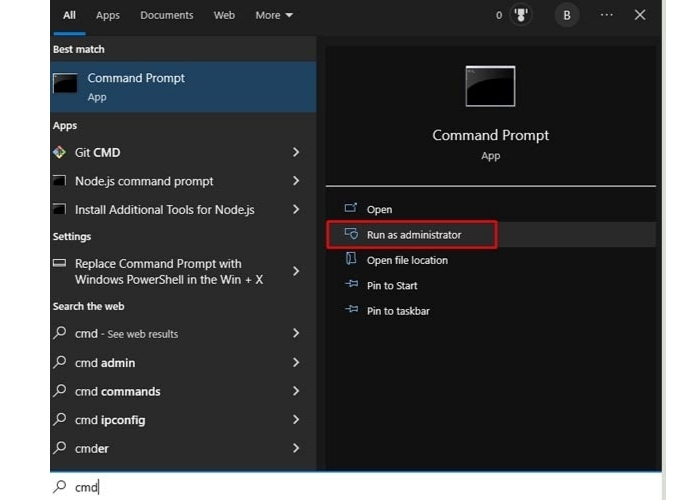This screenshot has width=700, height=500.
Task: Click the Node.js command prompt icon
Action: [59, 180]
